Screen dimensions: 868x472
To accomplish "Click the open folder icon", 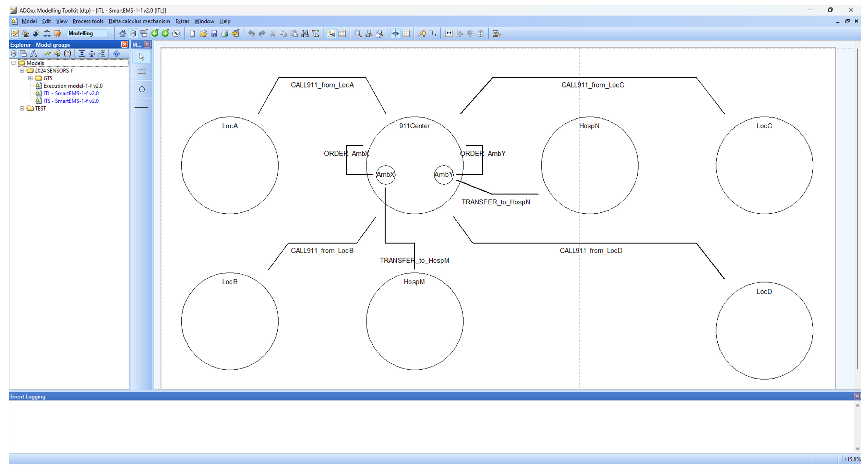I will pos(203,33).
